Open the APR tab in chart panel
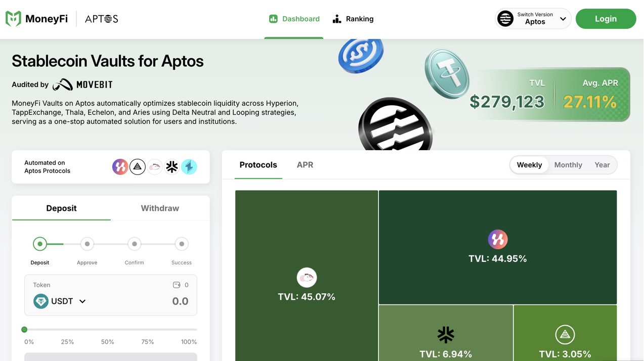This screenshot has width=644, height=361. [305, 165]
